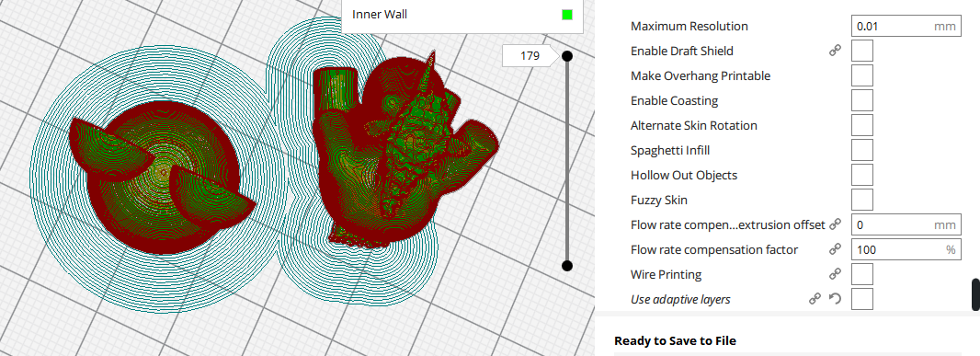Screen dimensions: 980x356
Task: Click settings panel scrollbar thumb
Action: pos(975,294)
